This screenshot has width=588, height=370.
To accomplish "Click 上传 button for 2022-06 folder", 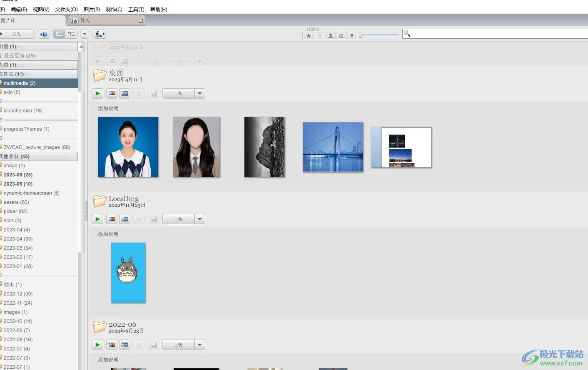I will tap(178, 345).
